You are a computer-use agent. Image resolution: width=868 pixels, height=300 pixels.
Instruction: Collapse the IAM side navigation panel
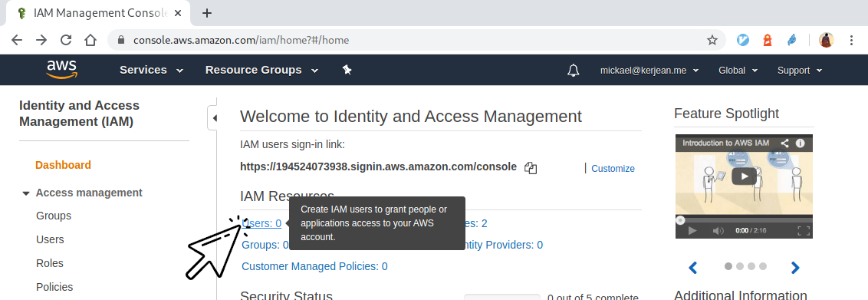213,118
